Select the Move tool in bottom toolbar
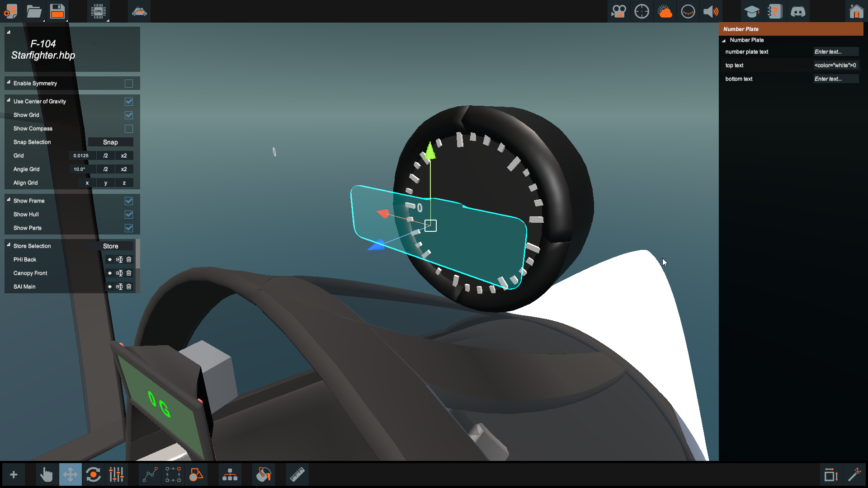The image size is (868, 488). click(70, 474)
